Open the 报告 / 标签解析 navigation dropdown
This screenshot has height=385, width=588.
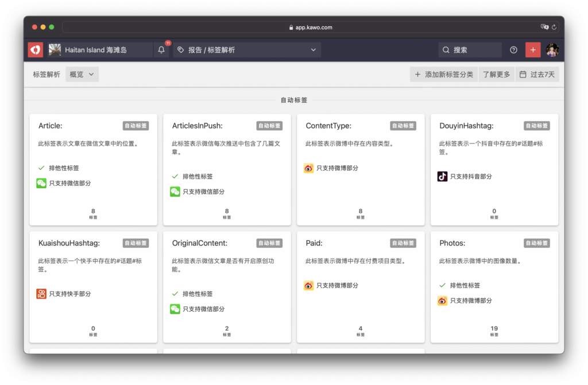coord(247,50)
